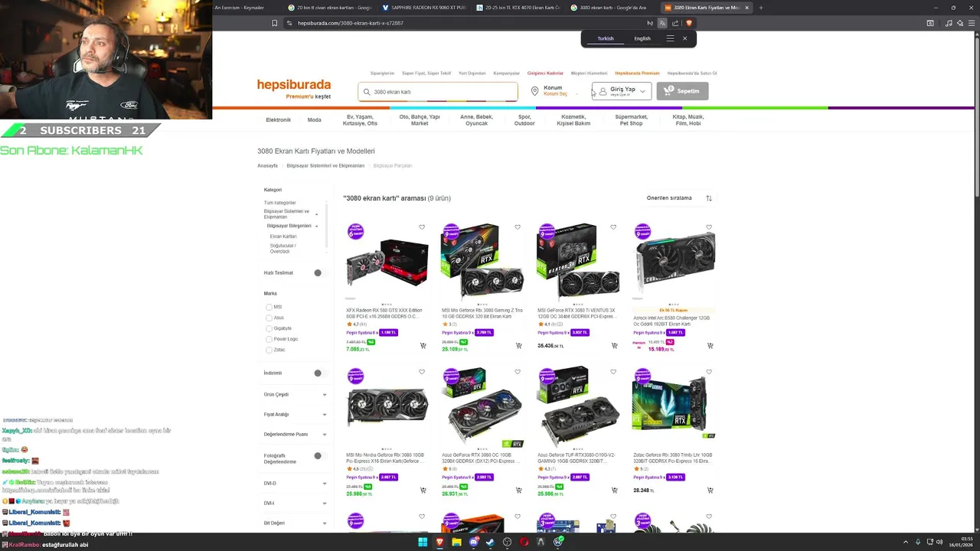The image size is (980, 551).
Task: Add MSI Gaming Z Trio to cart
Action: click(x=518, y=346)
